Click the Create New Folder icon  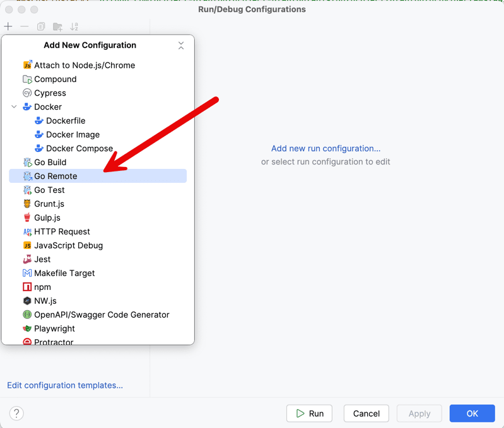tap(57, 26)
